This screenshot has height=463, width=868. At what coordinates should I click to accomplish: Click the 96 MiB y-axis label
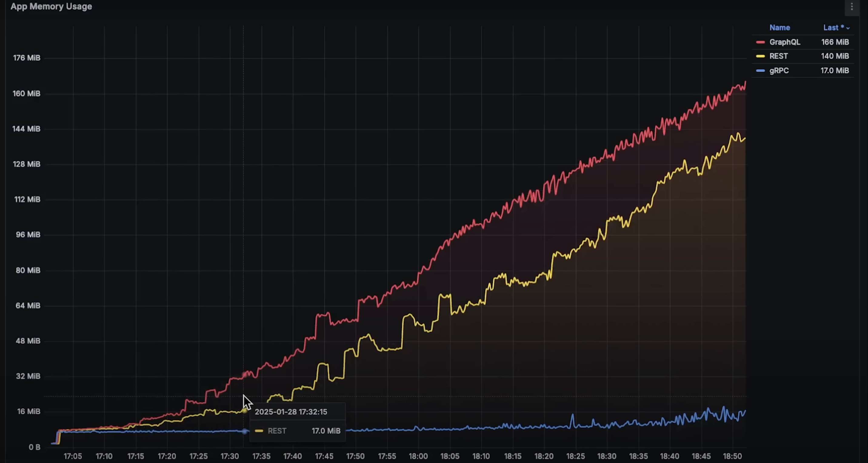pos(28,235)
